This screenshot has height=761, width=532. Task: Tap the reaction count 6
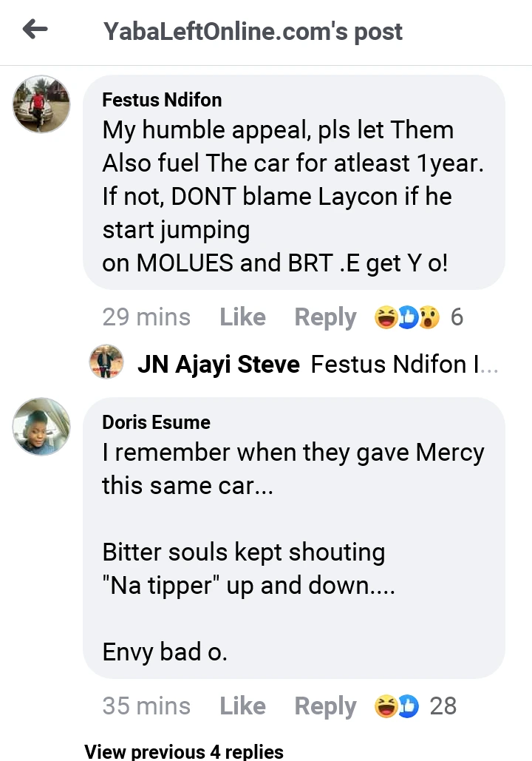coord(457,317)
